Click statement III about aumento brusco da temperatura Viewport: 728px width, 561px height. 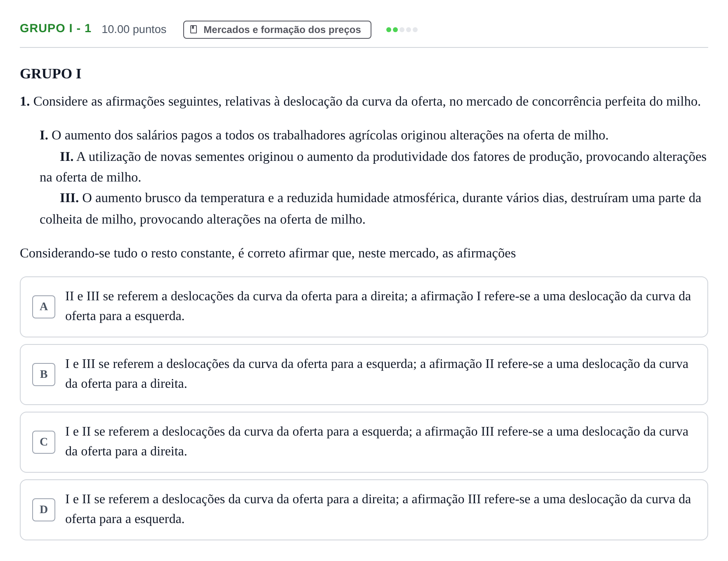[x=371, y=209]
